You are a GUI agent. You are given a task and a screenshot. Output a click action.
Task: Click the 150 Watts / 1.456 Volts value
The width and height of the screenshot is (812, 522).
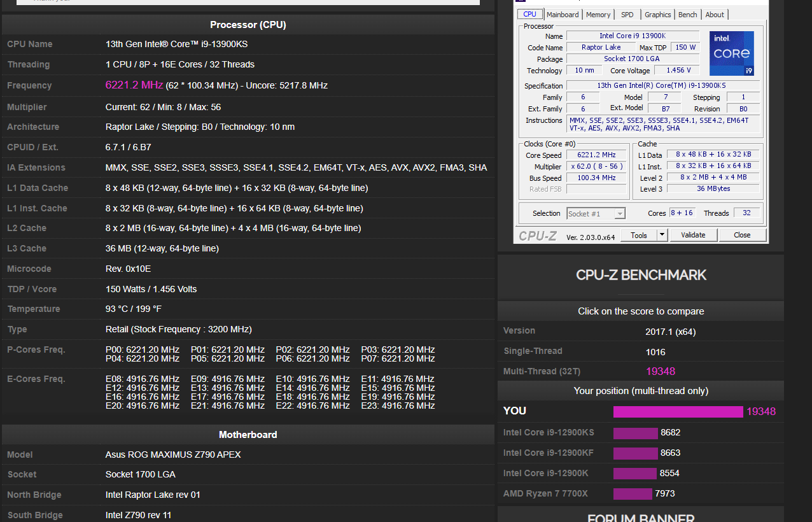tap(151, 289)
